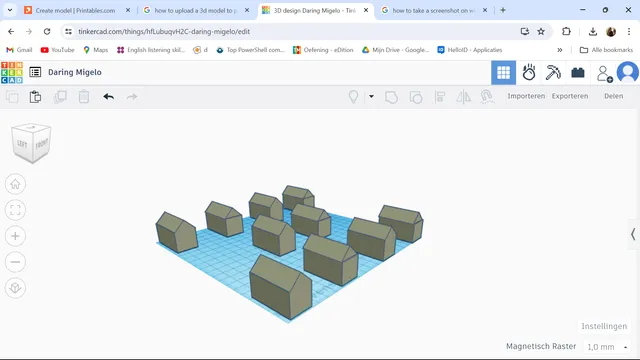Screen dimensions: 640x360
Task: Click the Home view button
Action: (16, 184)
